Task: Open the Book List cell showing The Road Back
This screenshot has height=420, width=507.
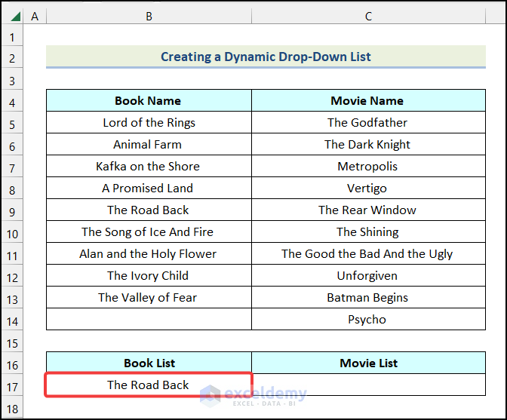Action: pyautogui.click(x=149, y=385)
